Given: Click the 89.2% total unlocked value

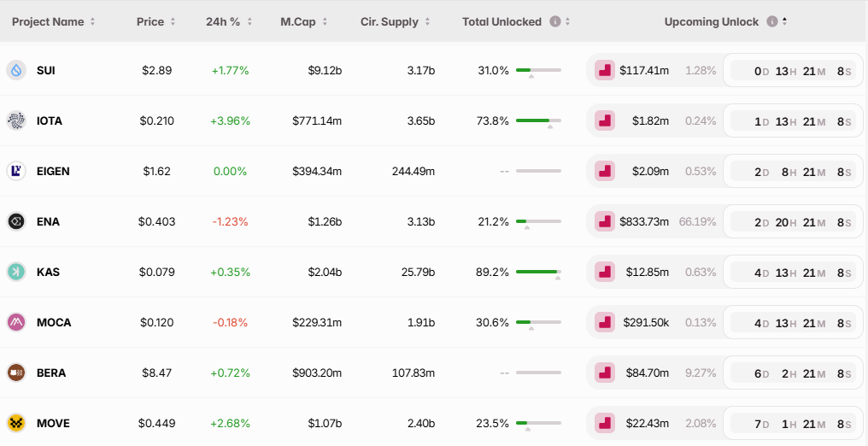Looking at the screenshot, I should [x=492, y=273].
